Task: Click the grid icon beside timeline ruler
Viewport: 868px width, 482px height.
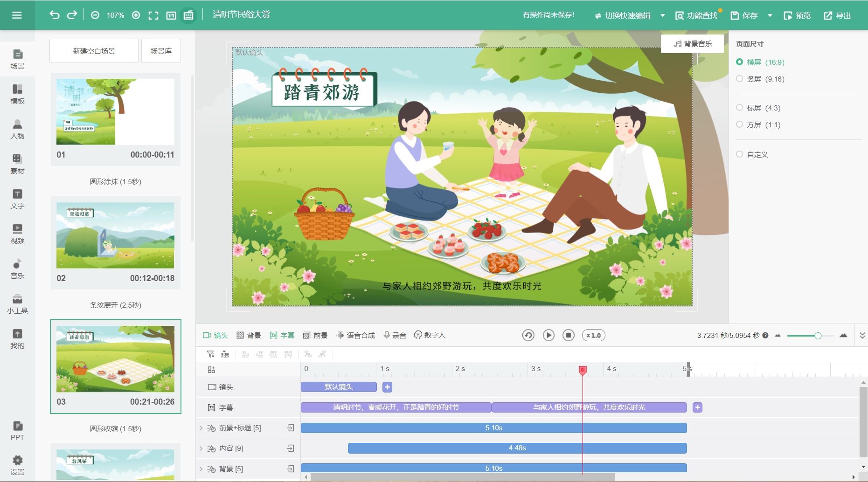Action: tap(211, 370)
